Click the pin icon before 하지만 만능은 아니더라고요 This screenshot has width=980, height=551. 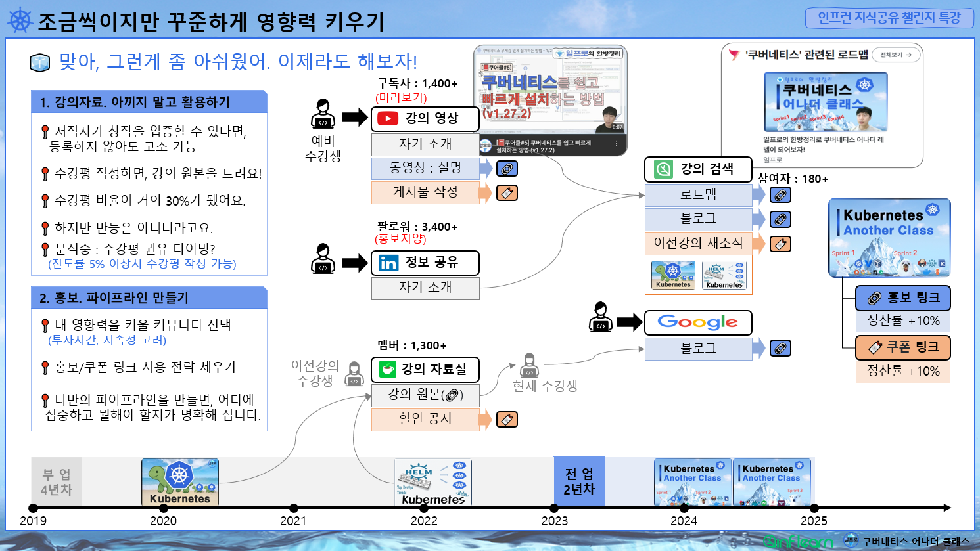coord(45,229)
